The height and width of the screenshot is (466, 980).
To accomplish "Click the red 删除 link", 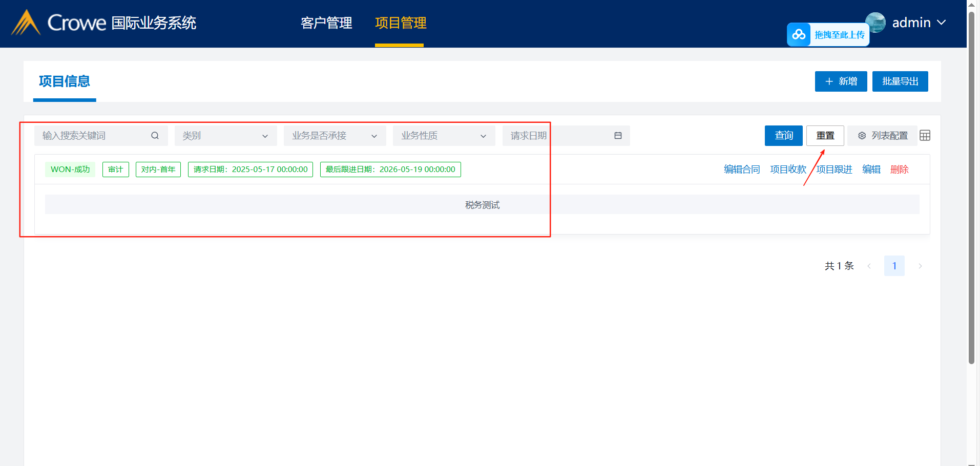I will tap(900, 170).
